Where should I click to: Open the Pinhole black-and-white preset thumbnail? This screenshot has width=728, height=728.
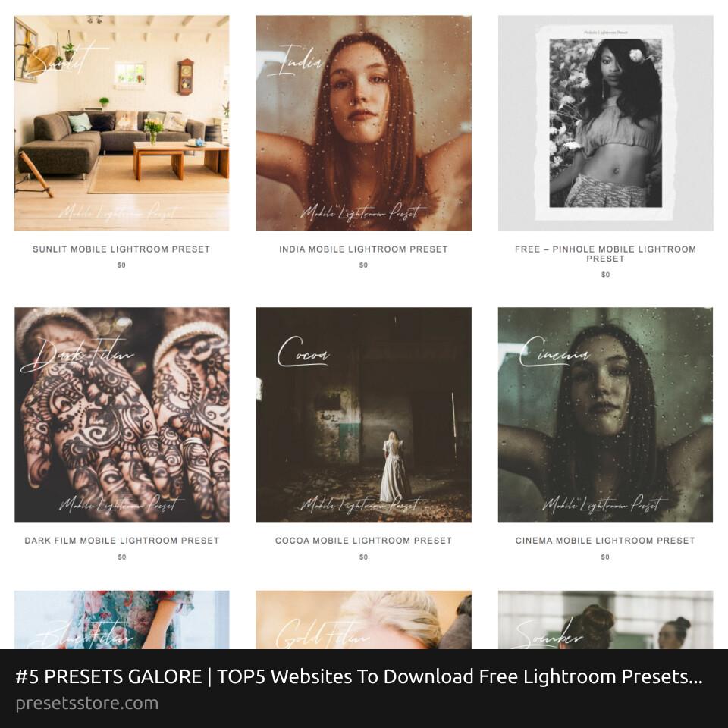click(x=605, y=123)
